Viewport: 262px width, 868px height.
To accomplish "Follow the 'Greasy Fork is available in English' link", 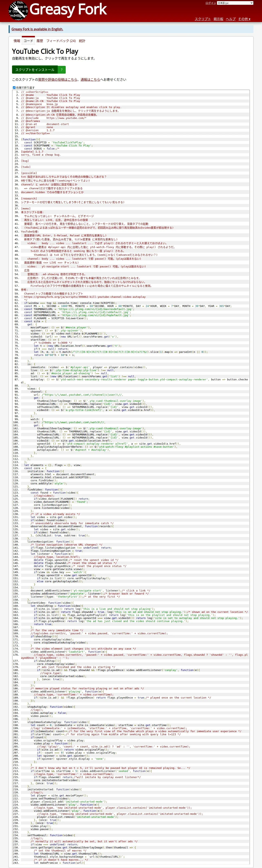I will click(37, 29).
